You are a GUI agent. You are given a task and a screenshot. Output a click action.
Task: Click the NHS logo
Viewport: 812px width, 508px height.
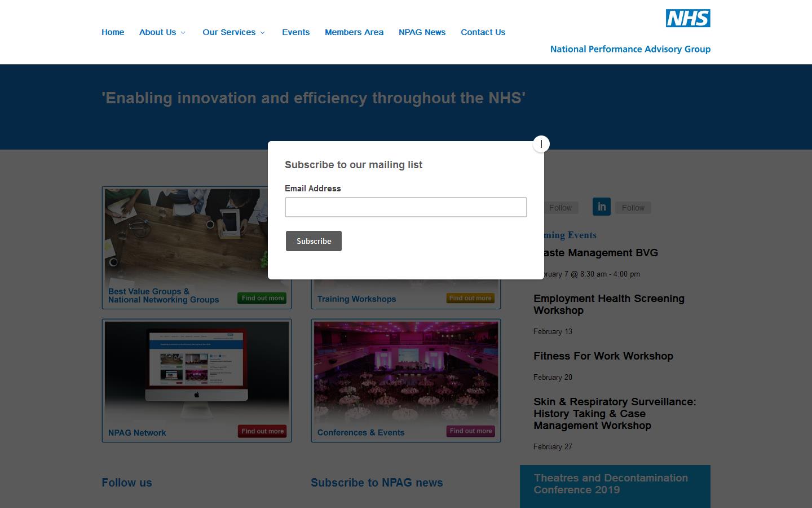click(x=688, y=18)
